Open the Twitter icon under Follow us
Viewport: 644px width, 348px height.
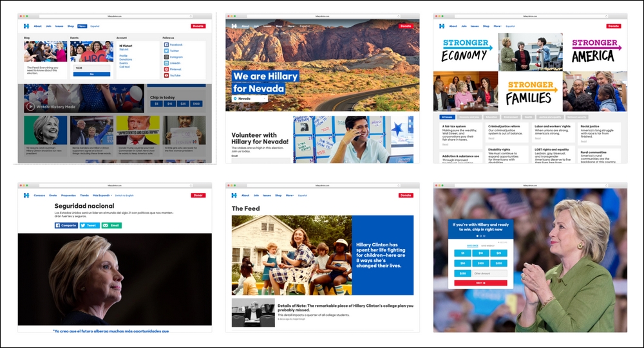pos(166,51)
